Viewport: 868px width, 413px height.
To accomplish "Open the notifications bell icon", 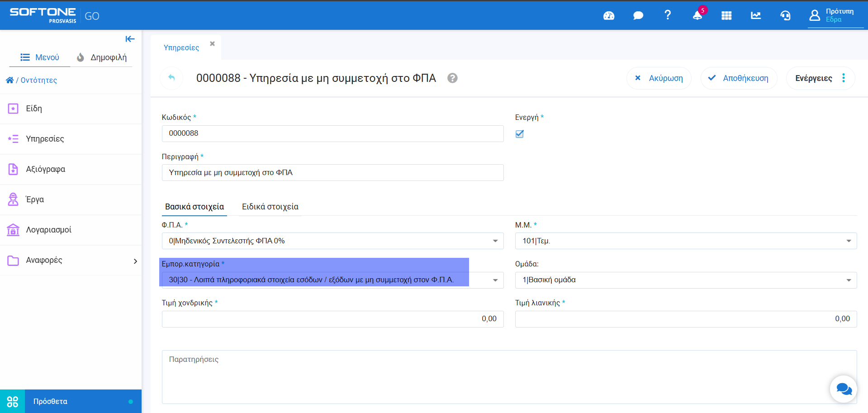I will click(697, 16).
